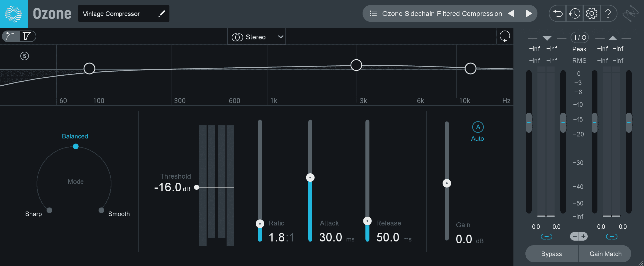644x266 pixels.
Task: Click the Ozone Sidechain Filtered Compression preset name
Action: tap(442, 13)
